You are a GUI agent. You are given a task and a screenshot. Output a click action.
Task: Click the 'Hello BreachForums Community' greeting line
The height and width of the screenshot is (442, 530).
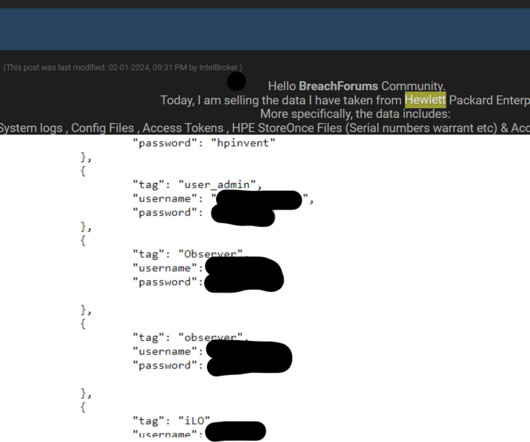coord(357,86)
